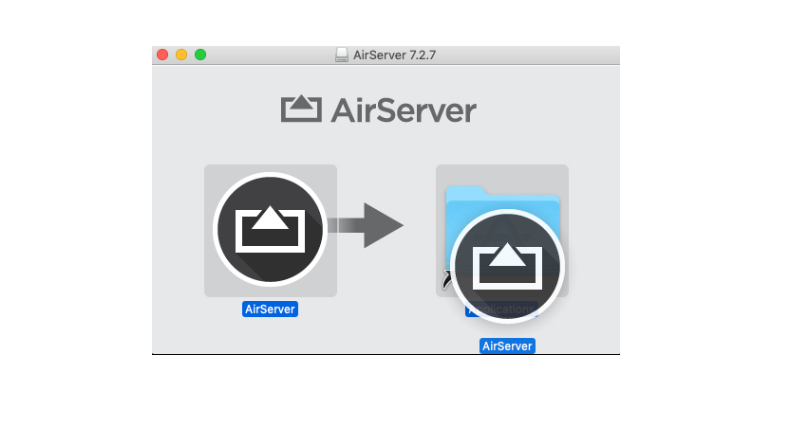This screenshot has width=797, height=448.
Task: Zoom the window with the green button
Action: [x=200, y=54]
